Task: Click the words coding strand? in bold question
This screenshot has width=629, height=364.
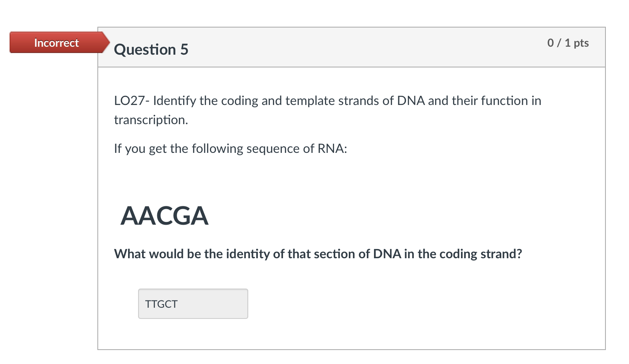Action: 481,254
